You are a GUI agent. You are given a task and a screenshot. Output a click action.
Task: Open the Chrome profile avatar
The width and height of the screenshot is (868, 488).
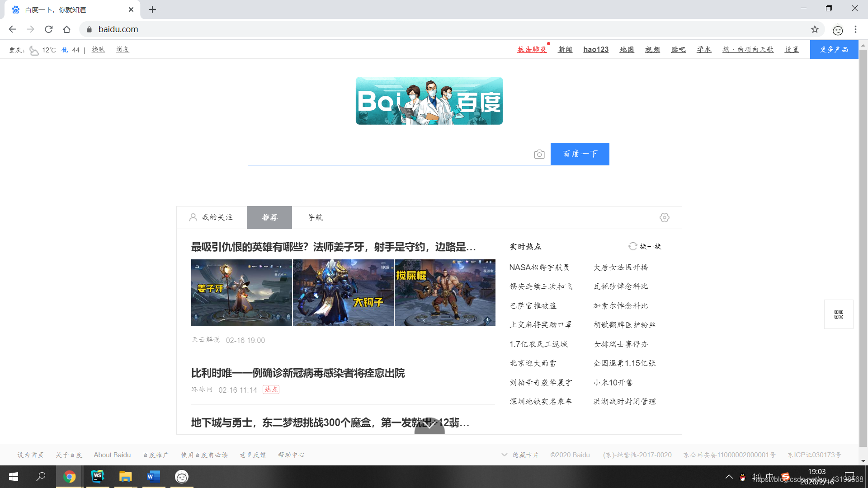[x=838, y=30]
